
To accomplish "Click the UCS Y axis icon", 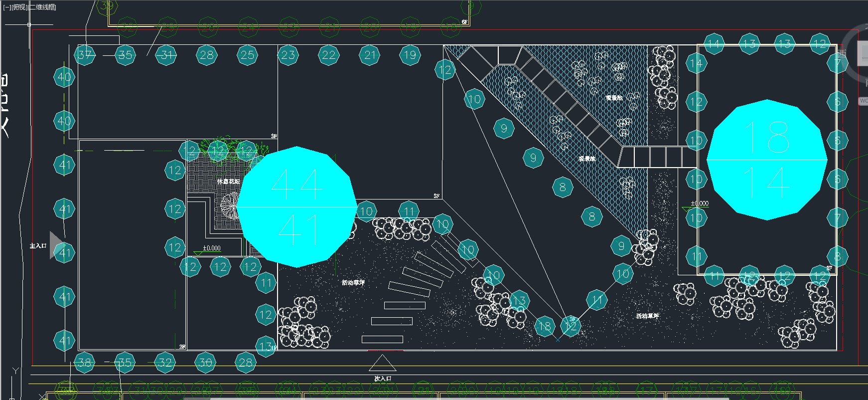I will pyautogui.click(x=15, y=371).
